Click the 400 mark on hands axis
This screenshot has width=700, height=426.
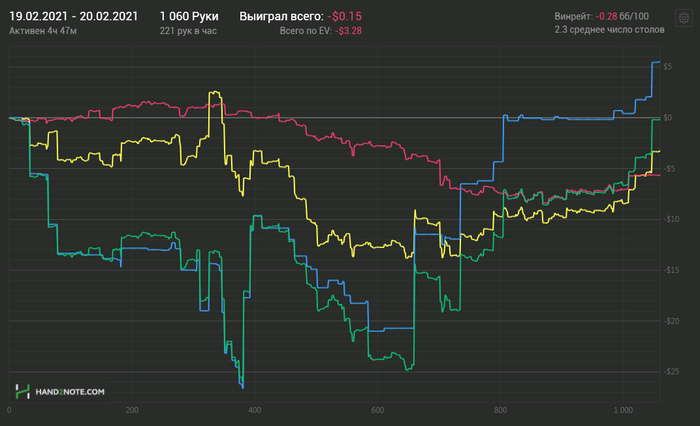coord(254,410)
